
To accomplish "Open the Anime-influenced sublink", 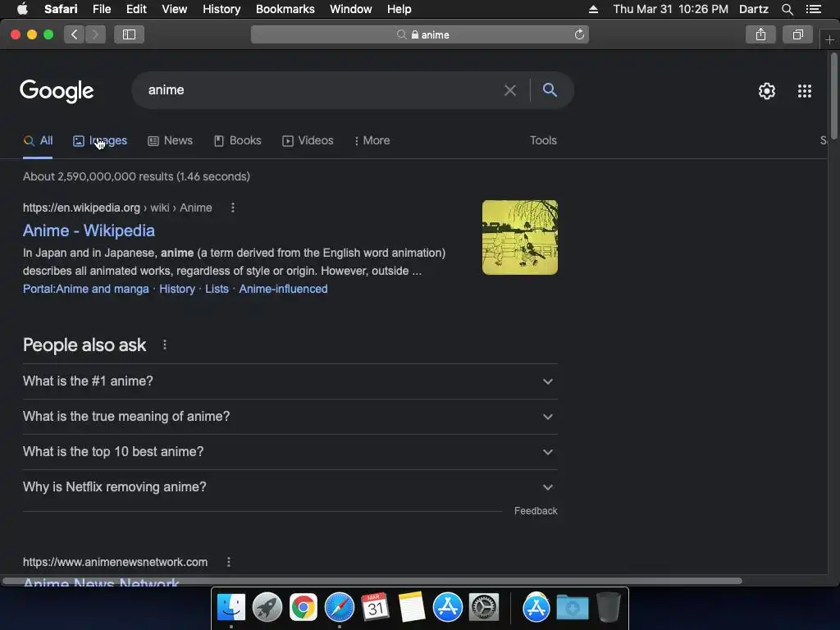I will 283,289.
